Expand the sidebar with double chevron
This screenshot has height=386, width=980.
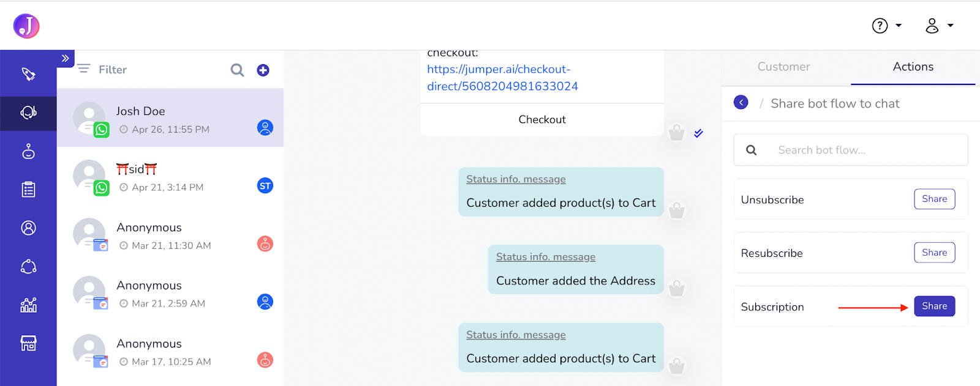pyautogui.click(x=65, y=59)
